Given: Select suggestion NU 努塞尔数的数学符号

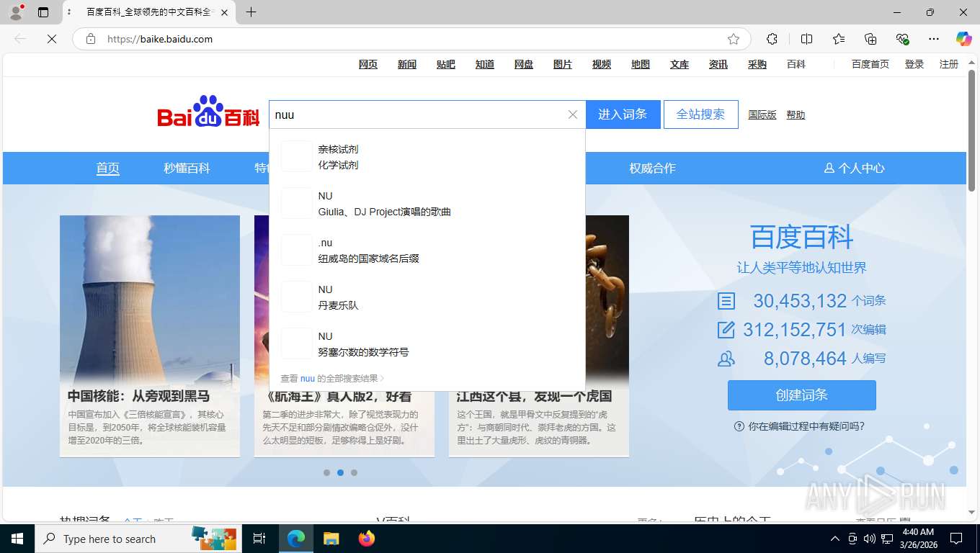Looking at the screenshot, I should 427,344.
